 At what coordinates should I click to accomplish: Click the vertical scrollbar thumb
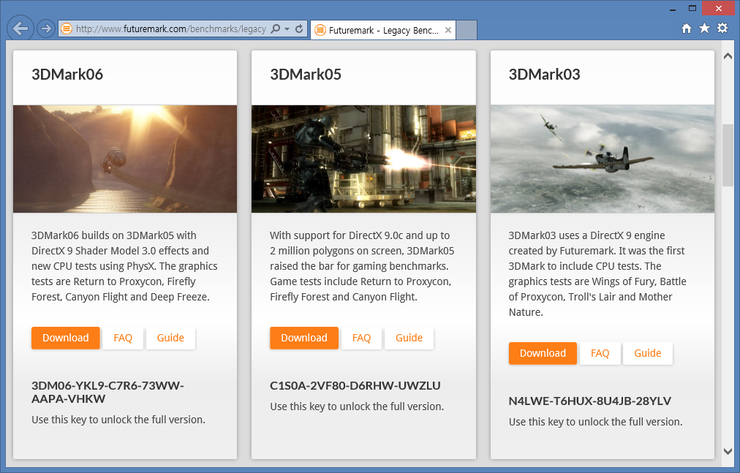[x=728, y=155]
